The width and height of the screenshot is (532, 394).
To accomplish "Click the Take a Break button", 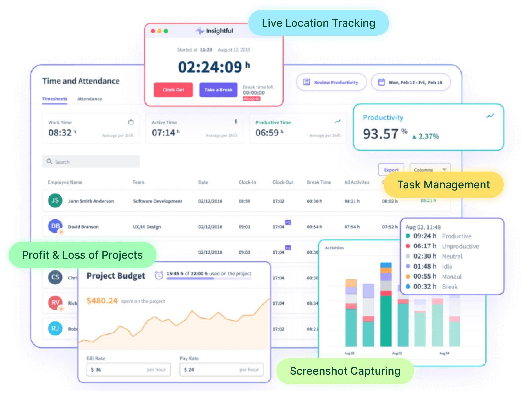I will click(x=218, y=90).
